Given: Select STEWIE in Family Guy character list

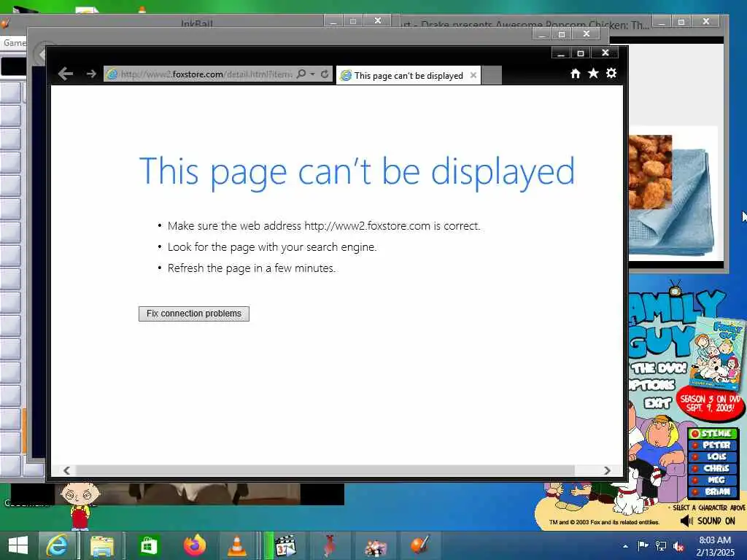Looking at the screenshot, I should 712,433.
